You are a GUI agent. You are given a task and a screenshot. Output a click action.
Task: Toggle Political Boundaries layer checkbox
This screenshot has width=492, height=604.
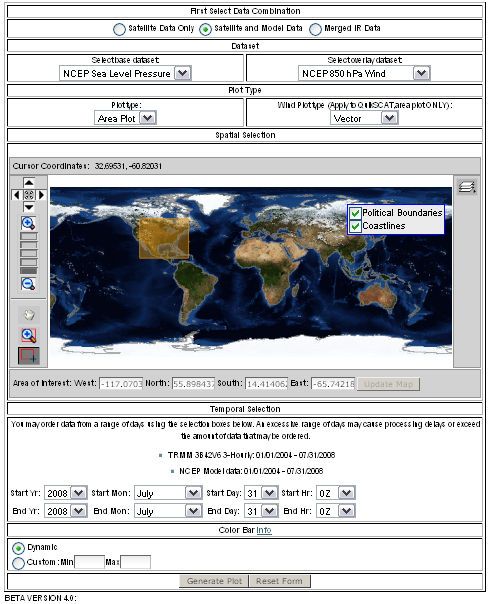coord(355,213)
